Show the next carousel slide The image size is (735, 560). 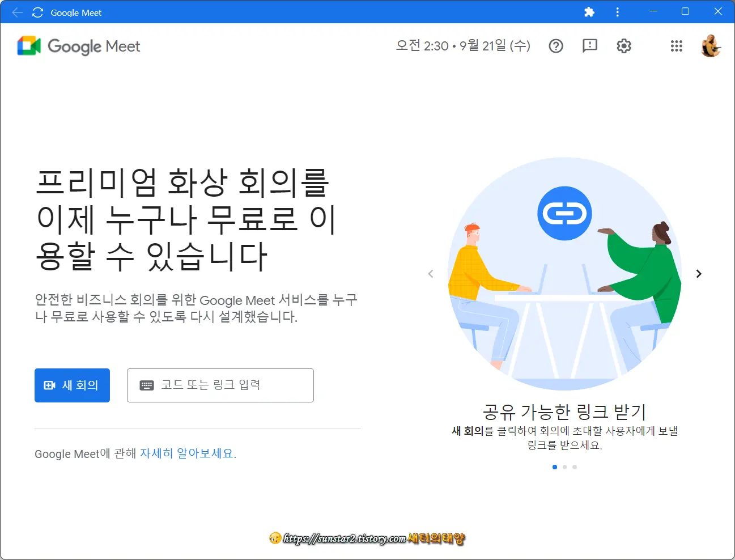pyautogui.click(x=699, y=274)
